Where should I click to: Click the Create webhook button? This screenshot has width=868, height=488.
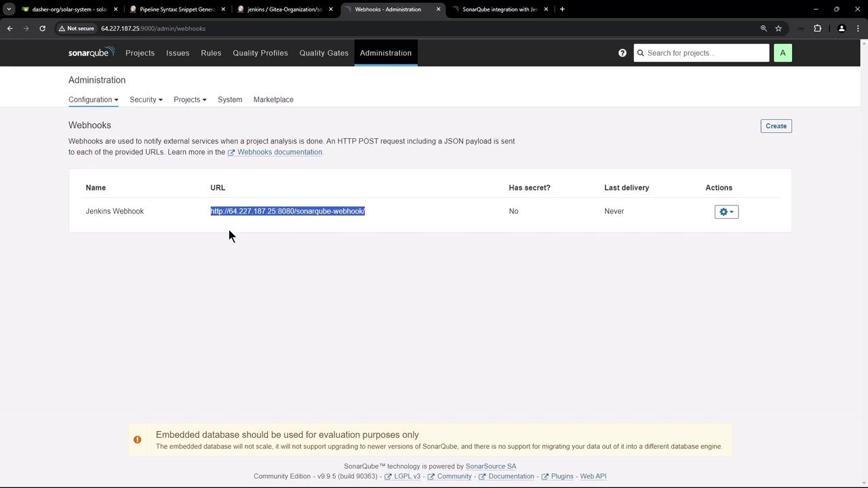click(x=776, y=126)
